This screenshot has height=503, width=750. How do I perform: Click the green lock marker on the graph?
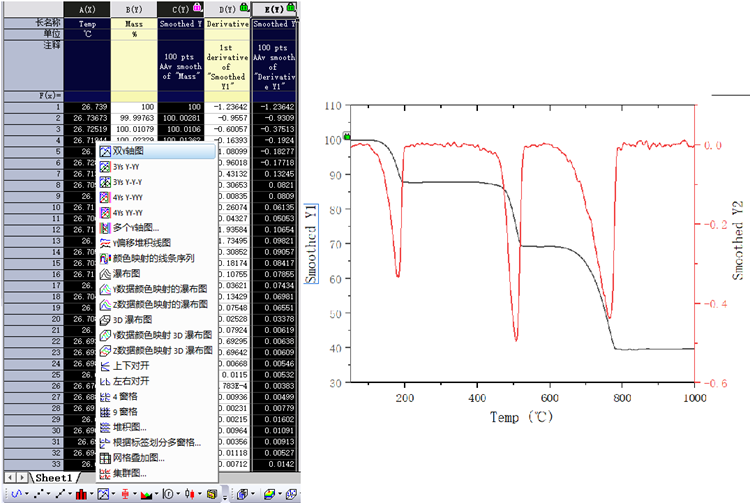[x=347, y=137]
